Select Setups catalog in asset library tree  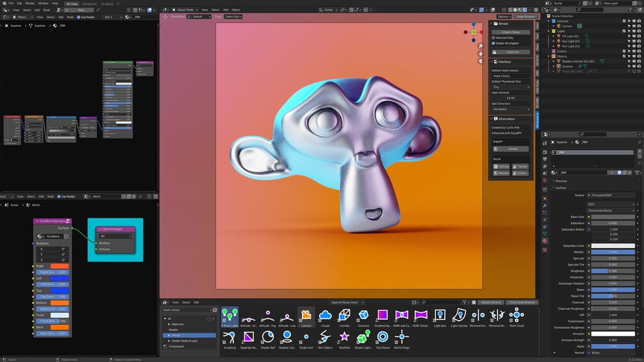pos(189,335)
